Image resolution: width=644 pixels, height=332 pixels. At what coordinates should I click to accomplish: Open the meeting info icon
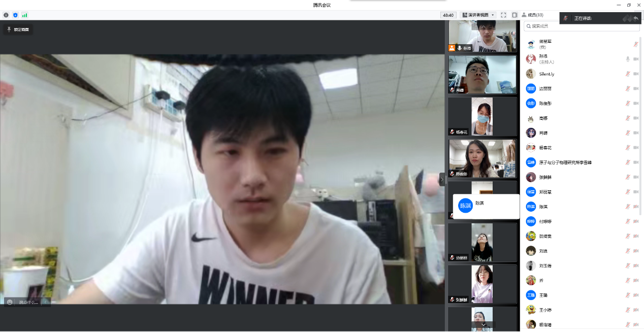(6, 15)
